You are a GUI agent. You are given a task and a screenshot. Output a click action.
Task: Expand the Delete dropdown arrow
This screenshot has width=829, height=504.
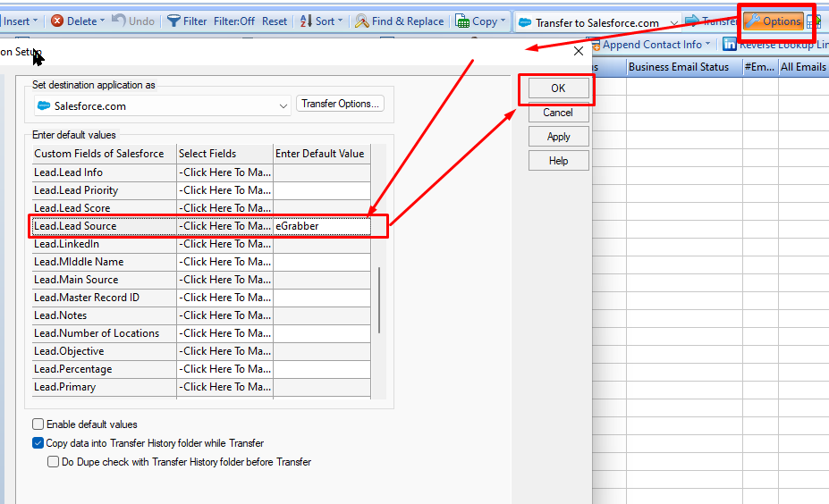tap(102, 21)
